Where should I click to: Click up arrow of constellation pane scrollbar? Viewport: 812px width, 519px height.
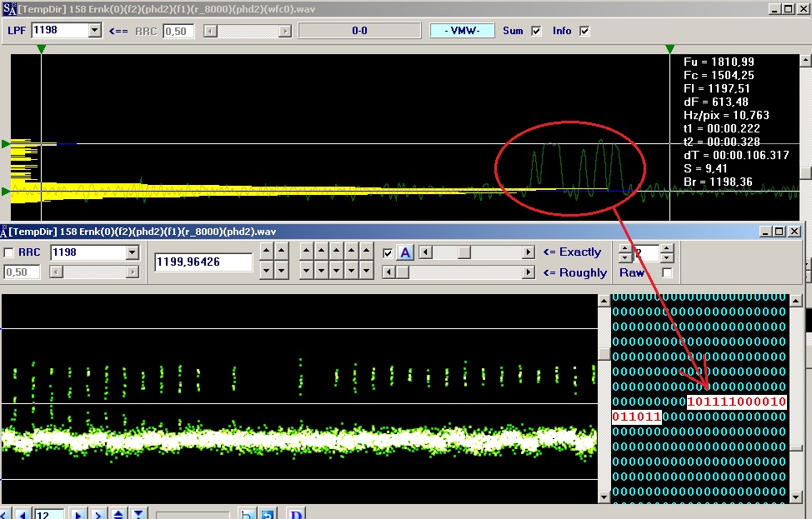(x=604, y=300)
